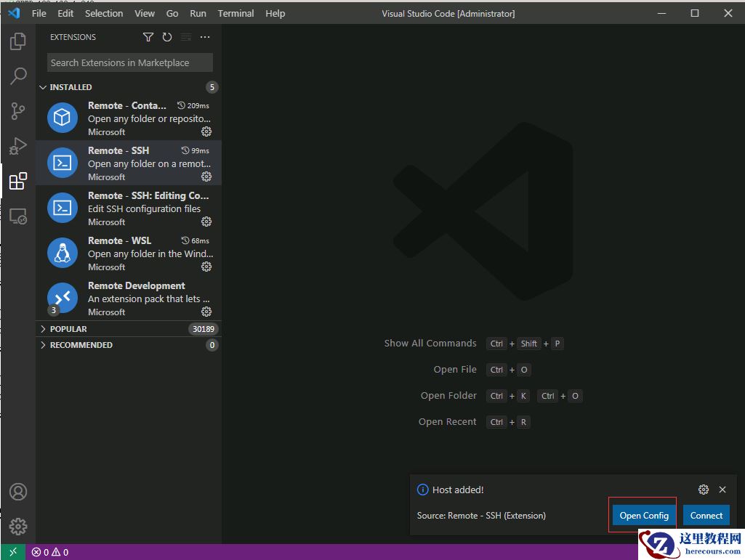Open the Explorer view in activity bar
Image resolution: width=745 pixels, height=560 pixels.
pyautogui.click(x=18, y=41)
